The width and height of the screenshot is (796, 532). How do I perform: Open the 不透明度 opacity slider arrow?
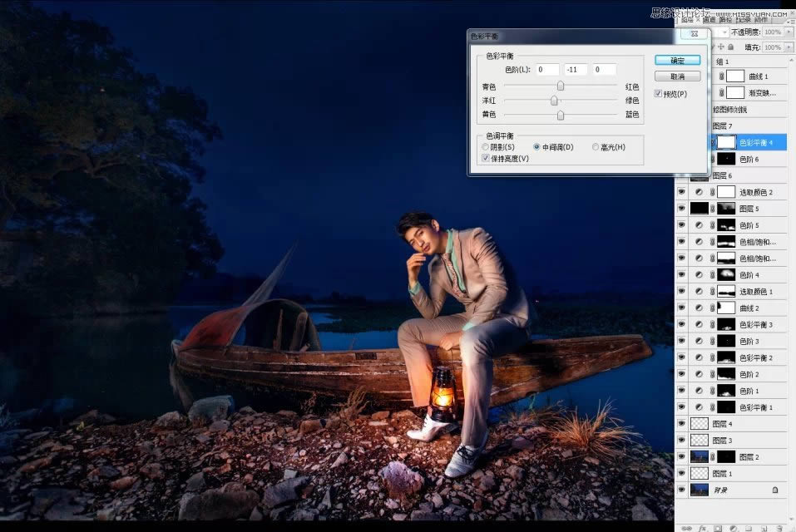pos(789,32)
